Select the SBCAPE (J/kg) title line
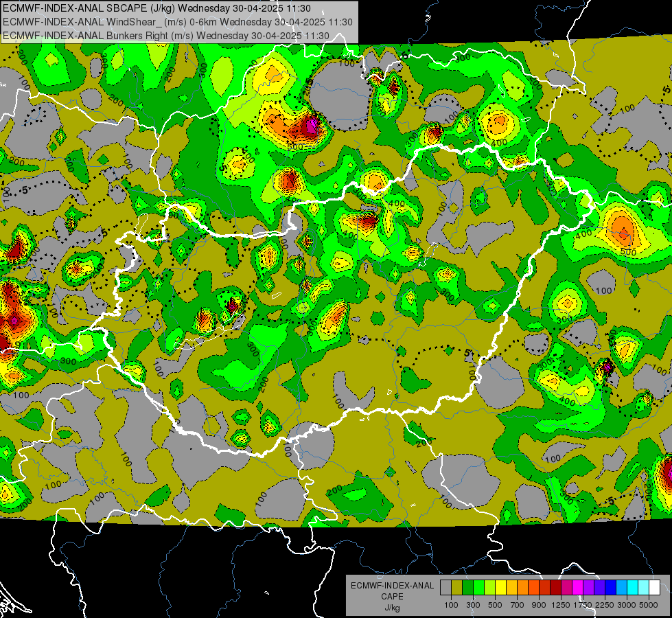The width and height of the screenshot is (672, 618). pyautogui.click(x=157, y=8)
